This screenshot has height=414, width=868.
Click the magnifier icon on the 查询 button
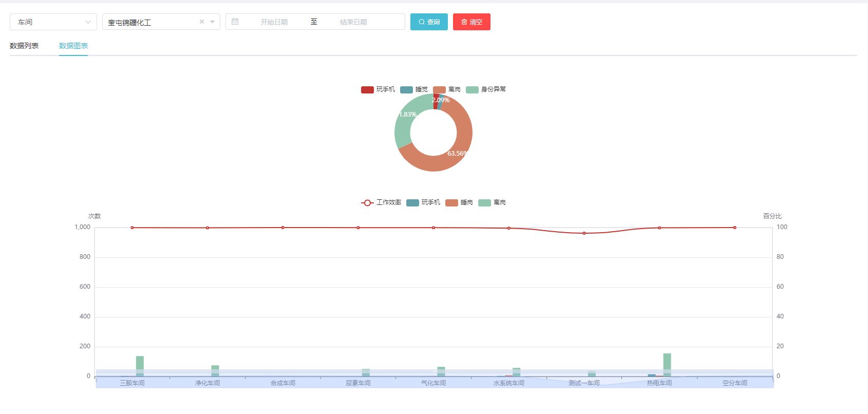coord(422,22)
